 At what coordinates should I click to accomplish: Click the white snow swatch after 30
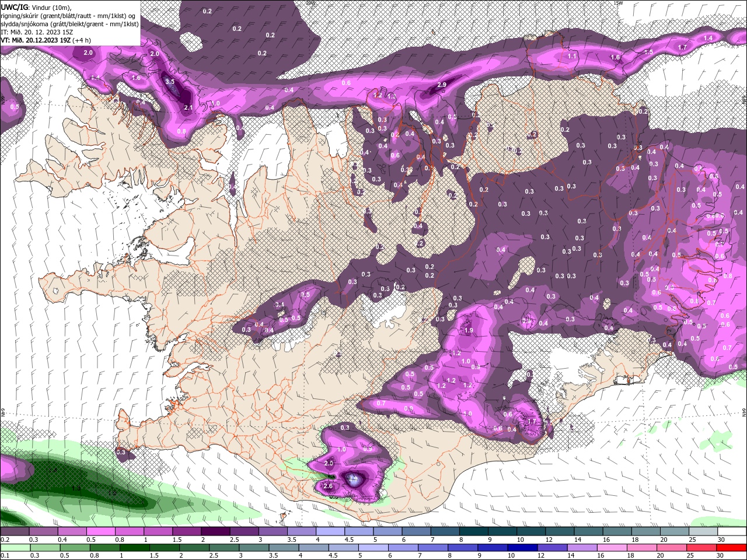pos(731,531)
